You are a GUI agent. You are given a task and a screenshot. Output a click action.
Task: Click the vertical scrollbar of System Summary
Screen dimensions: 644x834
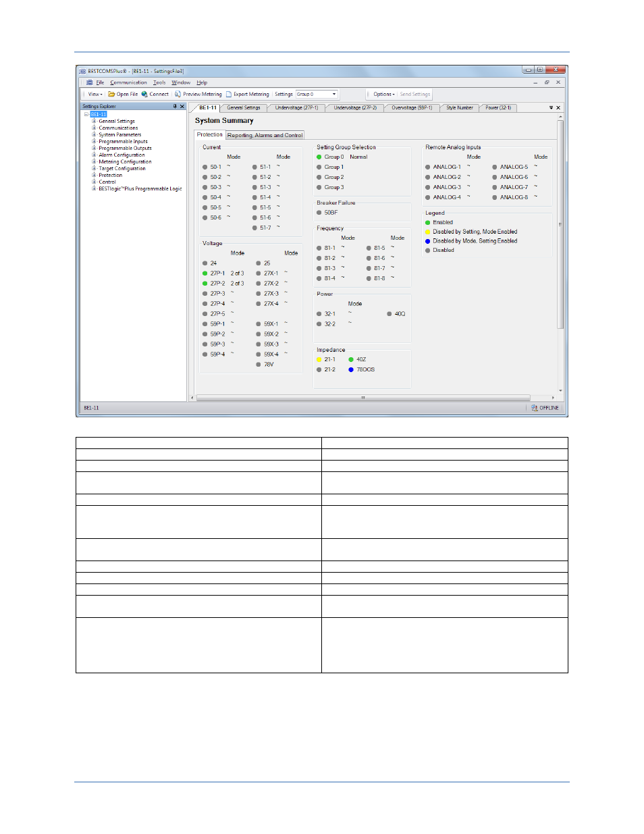pos(560,224)
